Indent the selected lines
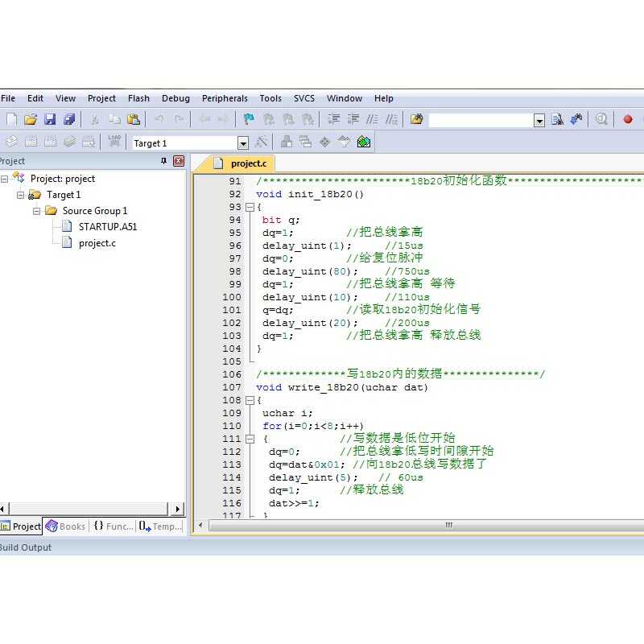Image resolution: width=644 pixels, height=644 pixels. click(333, 119)
